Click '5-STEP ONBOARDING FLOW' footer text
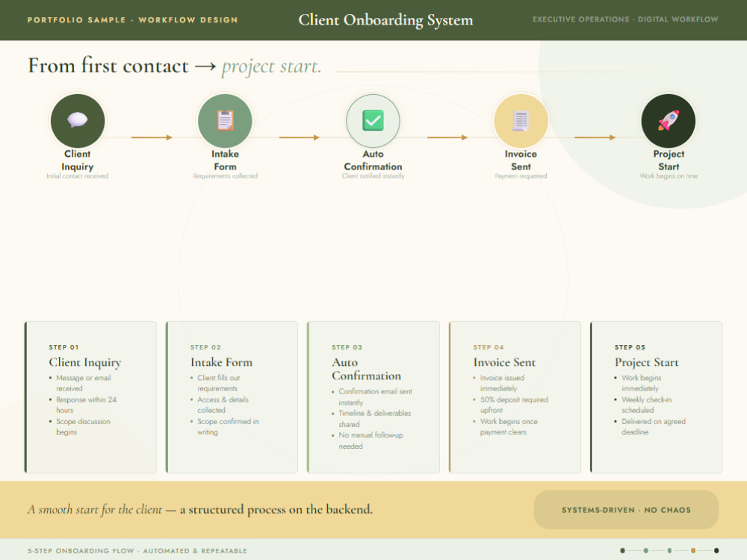 [x=81, y=551]
